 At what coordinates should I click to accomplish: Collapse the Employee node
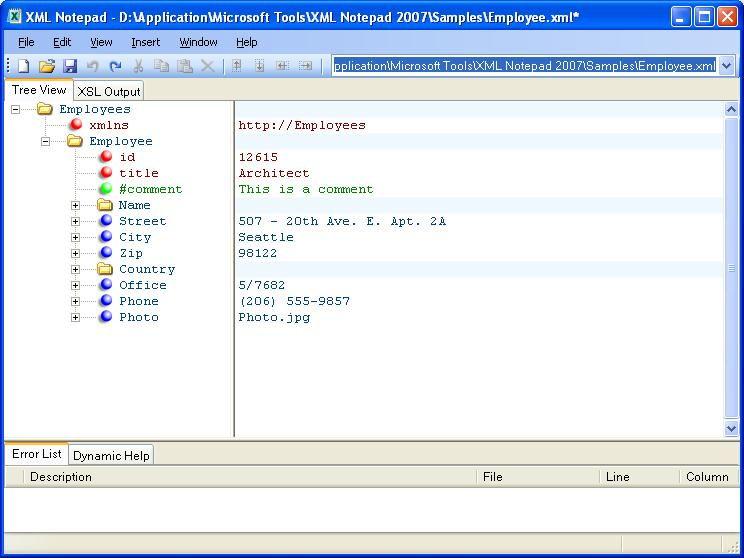46,141
